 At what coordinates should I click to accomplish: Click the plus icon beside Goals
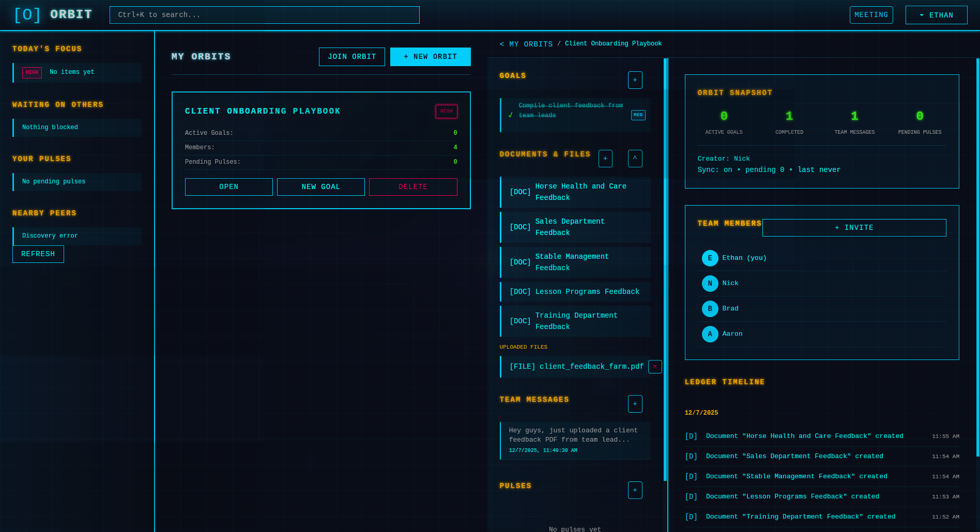635,80
